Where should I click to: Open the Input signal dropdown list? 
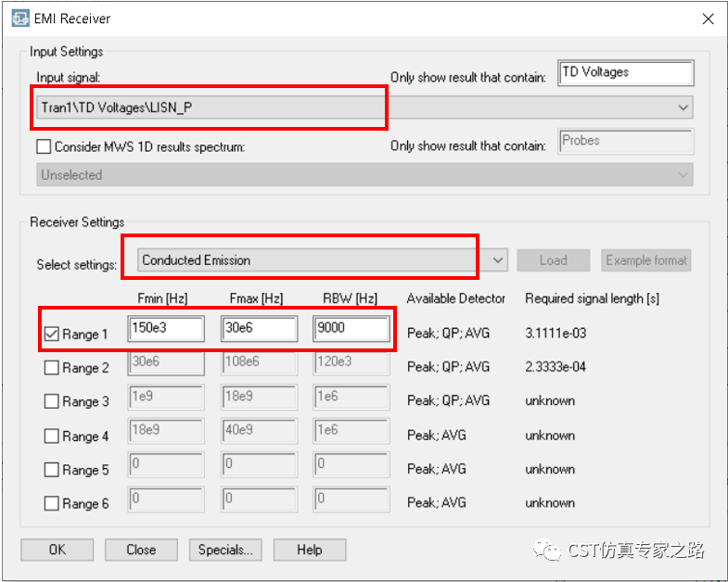(x=683, y=108)
